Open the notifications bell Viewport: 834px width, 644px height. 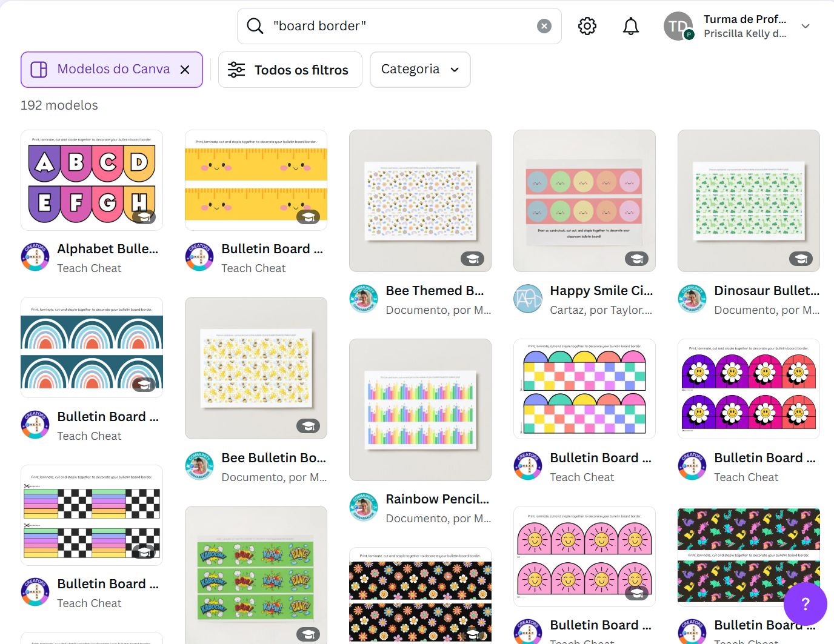[x=631, y=26]
